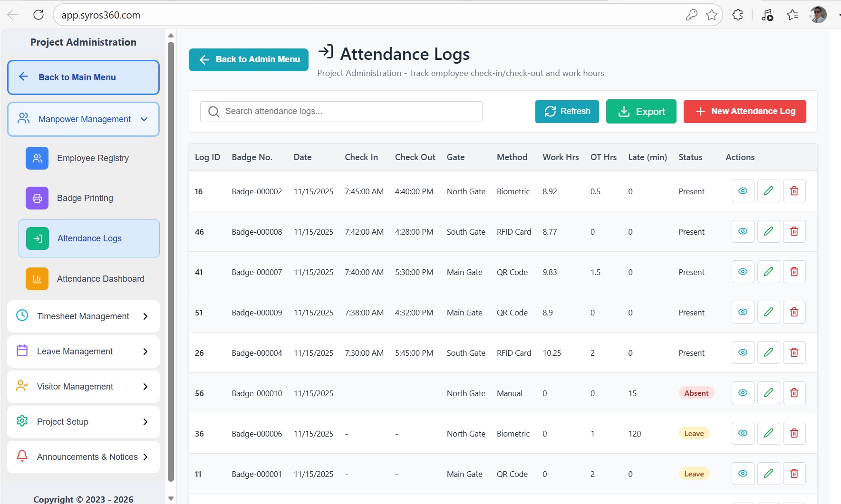Click the Refresh button
Screen dimensions: 841x504
tap(567, 111)
